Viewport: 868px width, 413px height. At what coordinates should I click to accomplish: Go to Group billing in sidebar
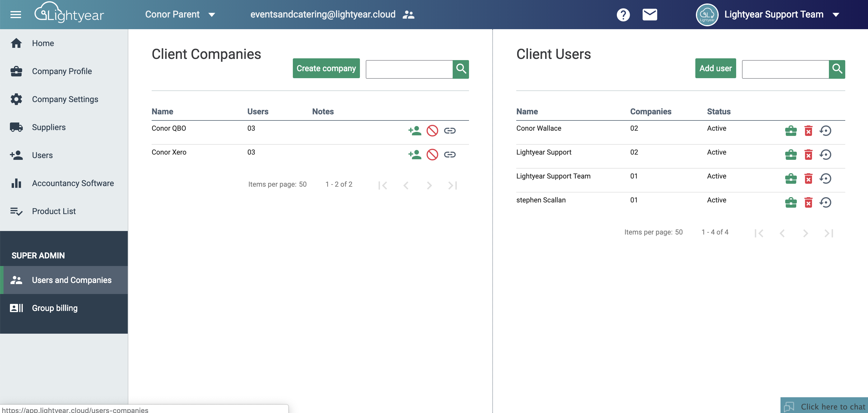click(x=55, y=308)
